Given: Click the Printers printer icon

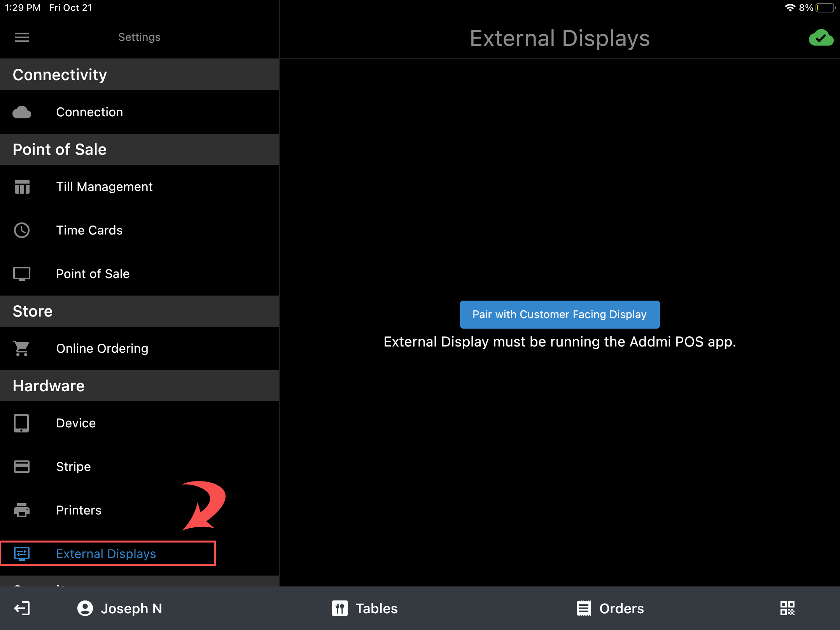Looking at the screenshot, I should coord(22,510).
